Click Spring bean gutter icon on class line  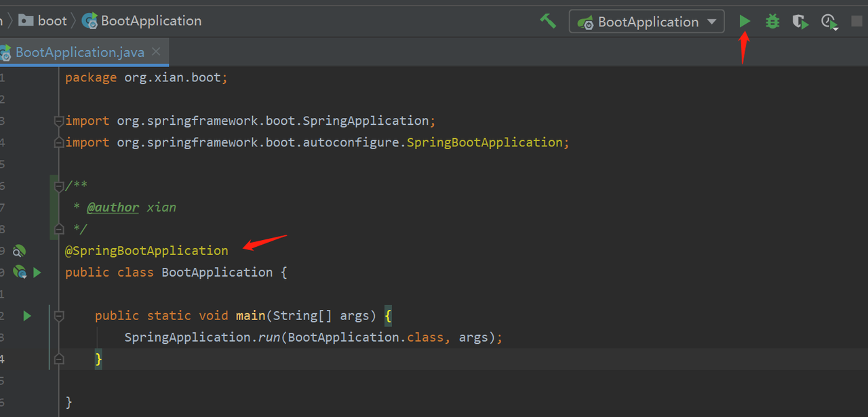(x=19, y=273)
